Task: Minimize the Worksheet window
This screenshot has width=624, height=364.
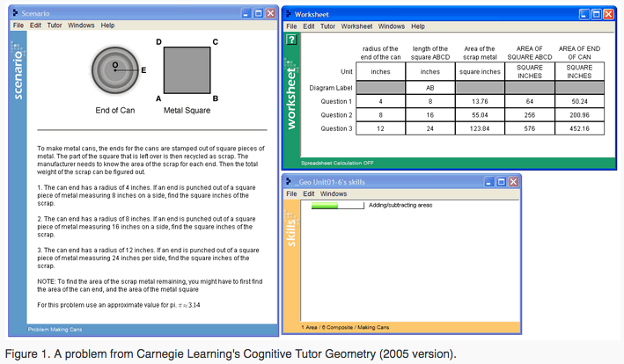Action: click(x=584, y=15)
